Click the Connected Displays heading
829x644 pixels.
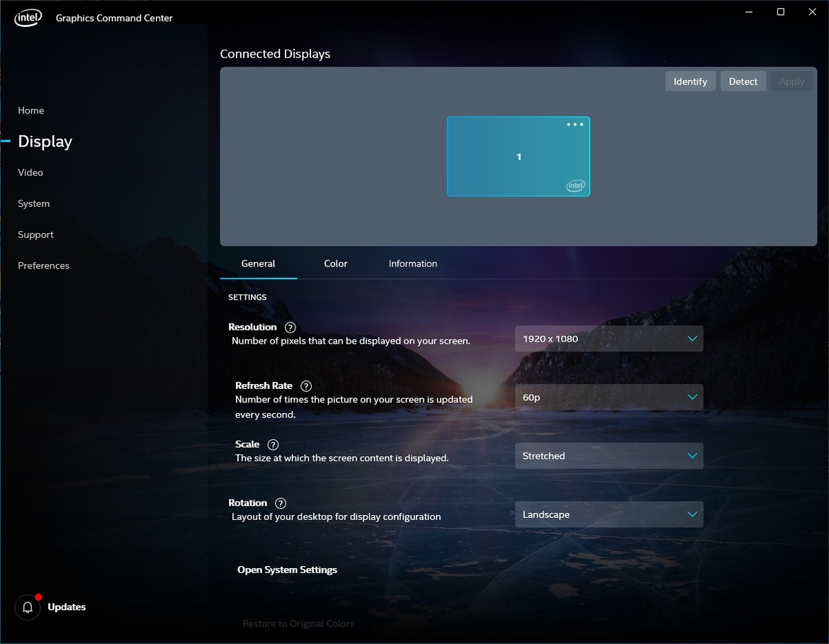point(275,54)
